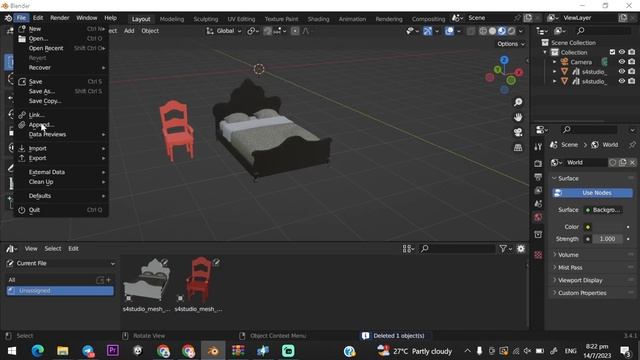Viewport: 640px width, 360px height.
Task: Open the World properties tab icon
Action: [538, 217]
